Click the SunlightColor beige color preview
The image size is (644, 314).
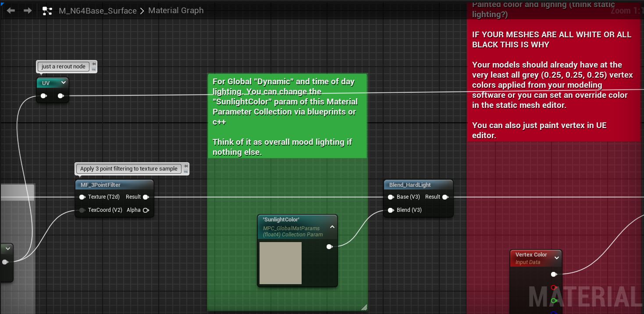pos(281,263)
